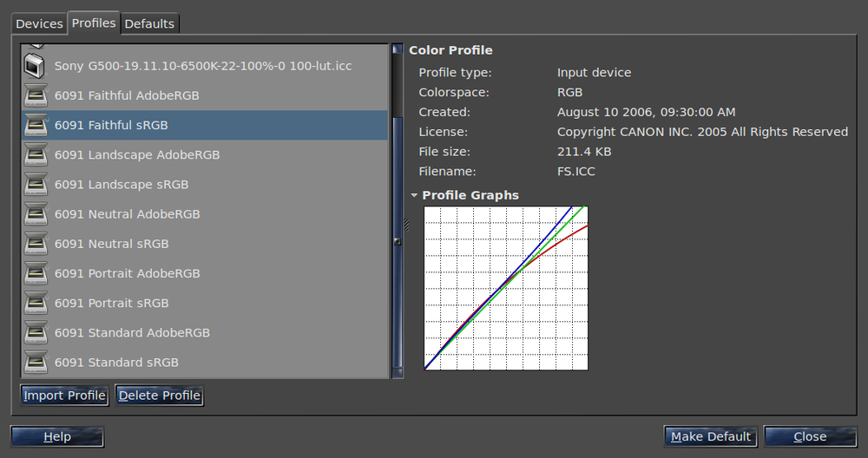Collapse the Profile Graphs section
The image size is (868, 458).
point(414,195)
